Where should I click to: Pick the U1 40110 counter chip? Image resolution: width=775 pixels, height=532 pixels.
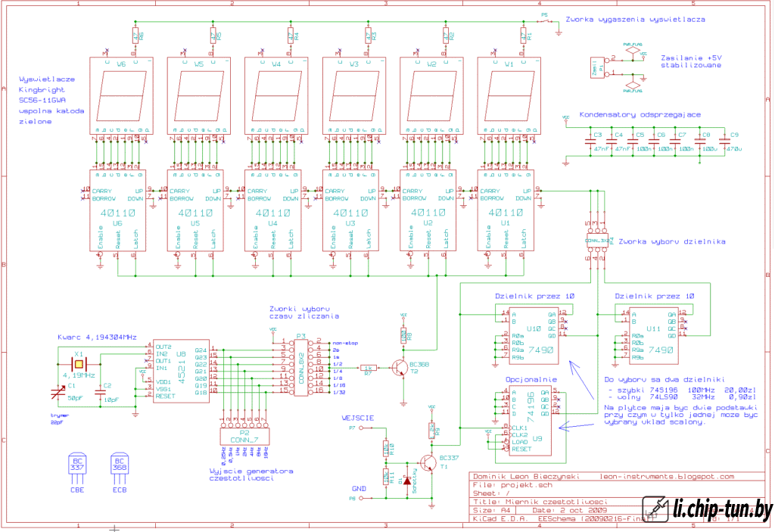pyautogui.click(x=506, y=210)
